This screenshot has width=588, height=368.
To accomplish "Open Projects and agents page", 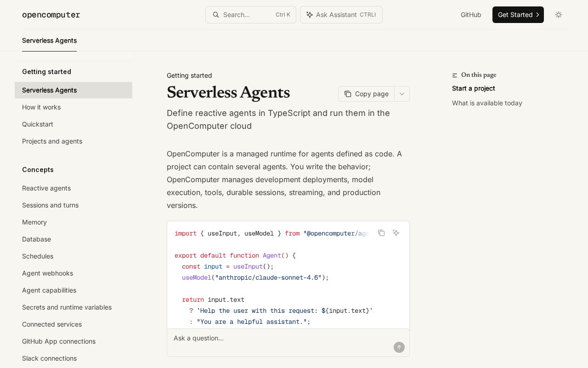I will point(73,141).
